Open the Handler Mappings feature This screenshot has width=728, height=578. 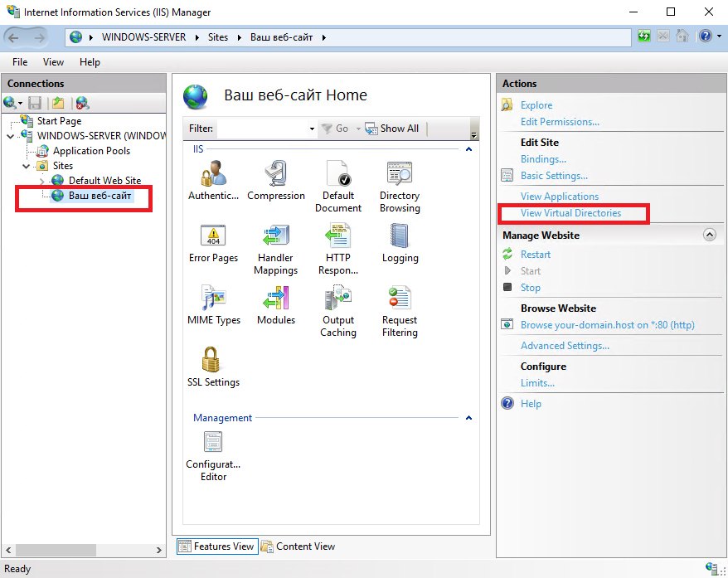click(276, 250)
